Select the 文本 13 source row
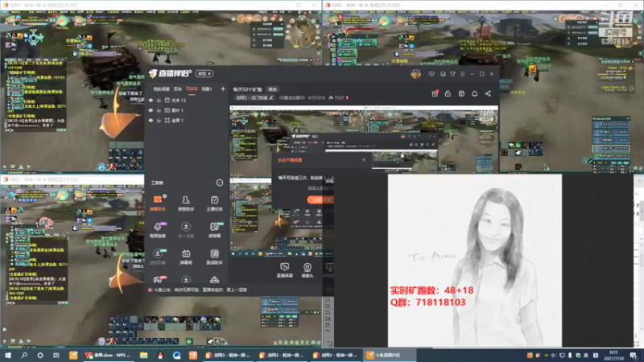This screenshot has width=644, height=362. tap(187, 100)
